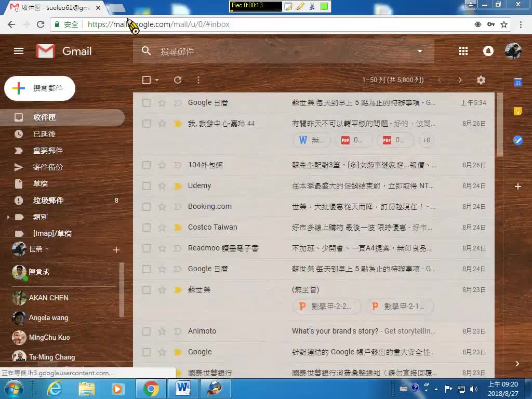Open the more options three-dot icon in mail toolbar
The image size is (532, 399).
click(198, 79)
